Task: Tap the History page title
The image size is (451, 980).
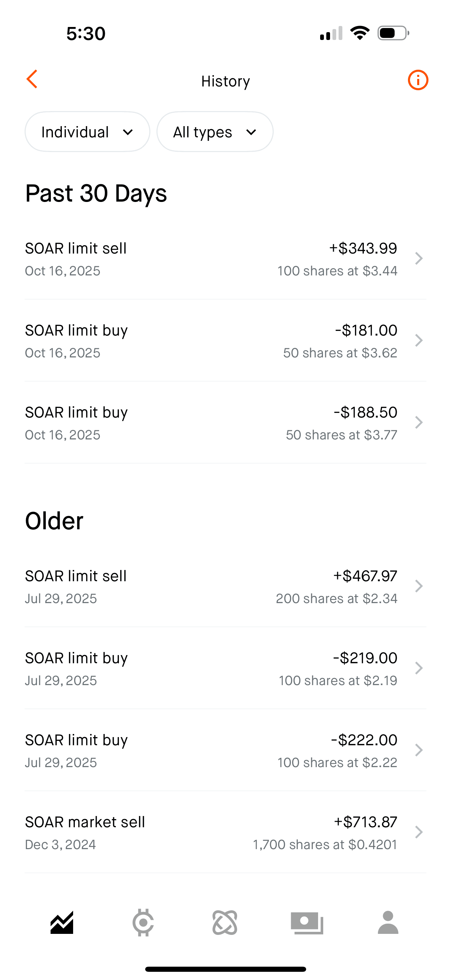Action: point(225,81)
